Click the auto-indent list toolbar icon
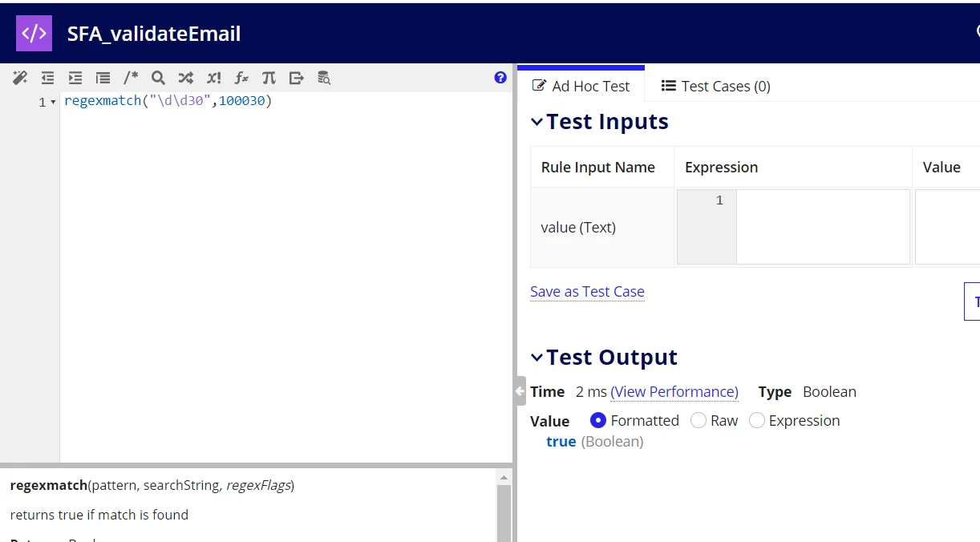 point(103,78)
